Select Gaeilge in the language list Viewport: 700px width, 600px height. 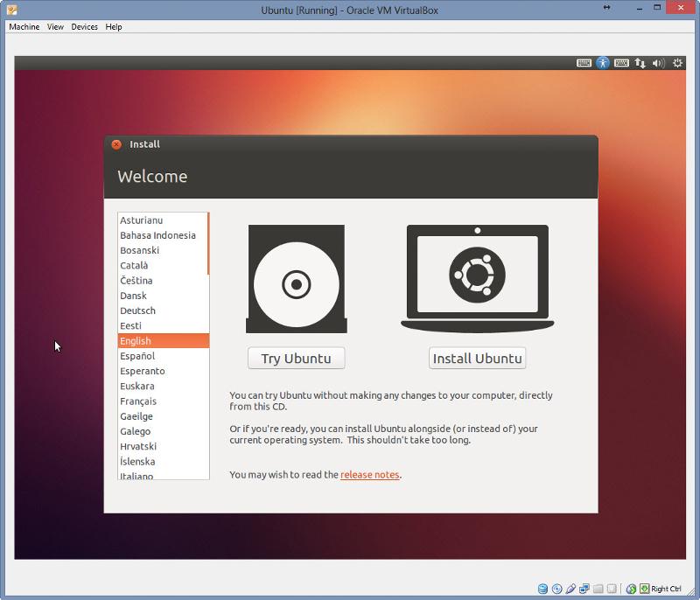tap(163, 416)
